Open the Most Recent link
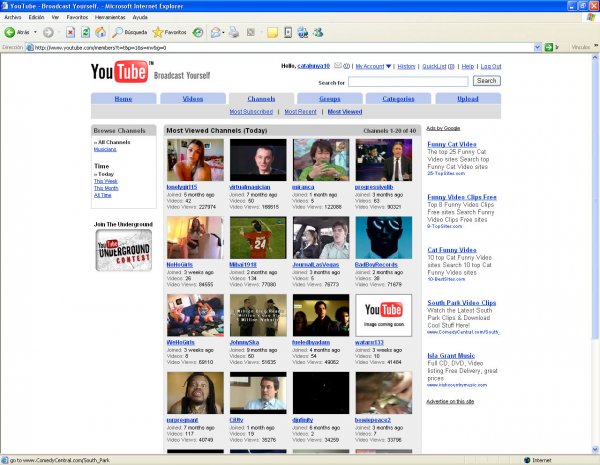This screenshot has width=600, height=465. (x=300, y=111)
